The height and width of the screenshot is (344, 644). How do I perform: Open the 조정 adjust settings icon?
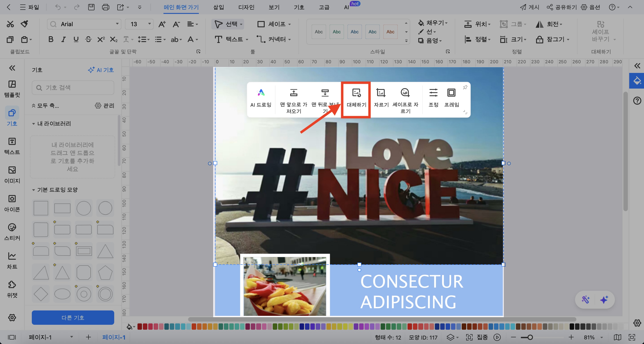point(433,93)
